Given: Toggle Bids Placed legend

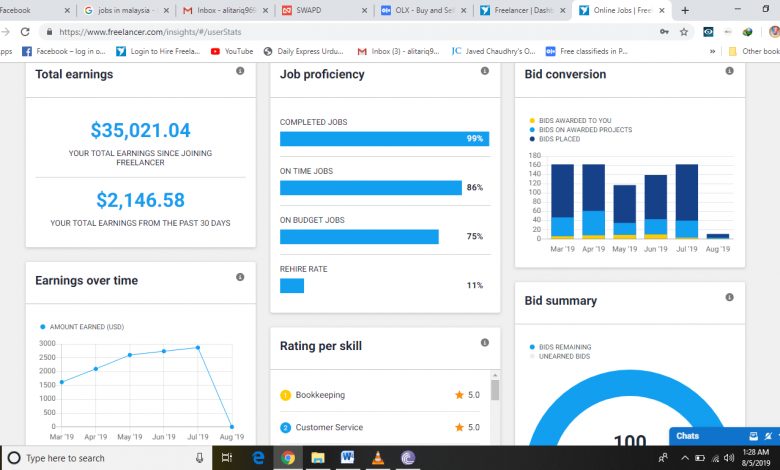Looking at the screenshot, I should pos(555,139).
